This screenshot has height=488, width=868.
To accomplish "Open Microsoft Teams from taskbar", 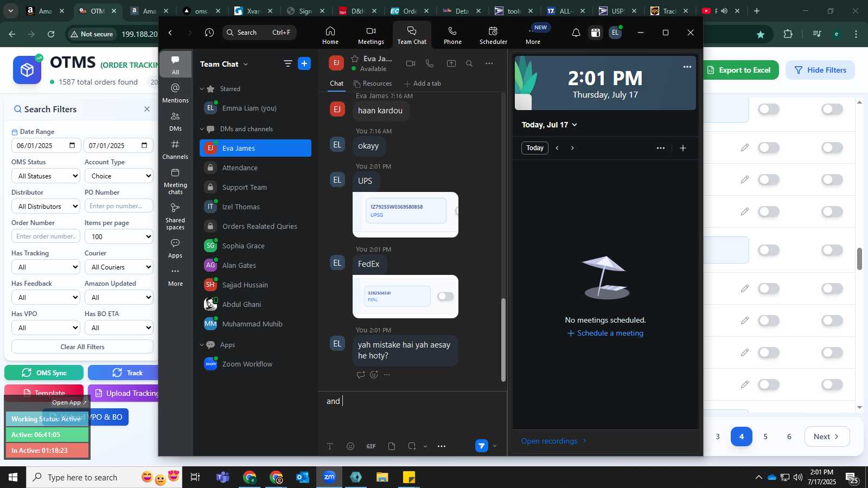I will 223,477.
